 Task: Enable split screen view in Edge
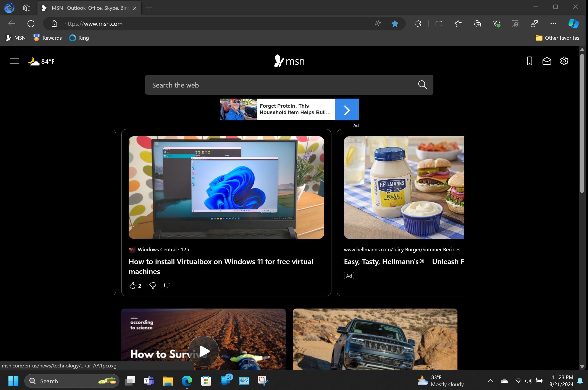coord(439,24)
